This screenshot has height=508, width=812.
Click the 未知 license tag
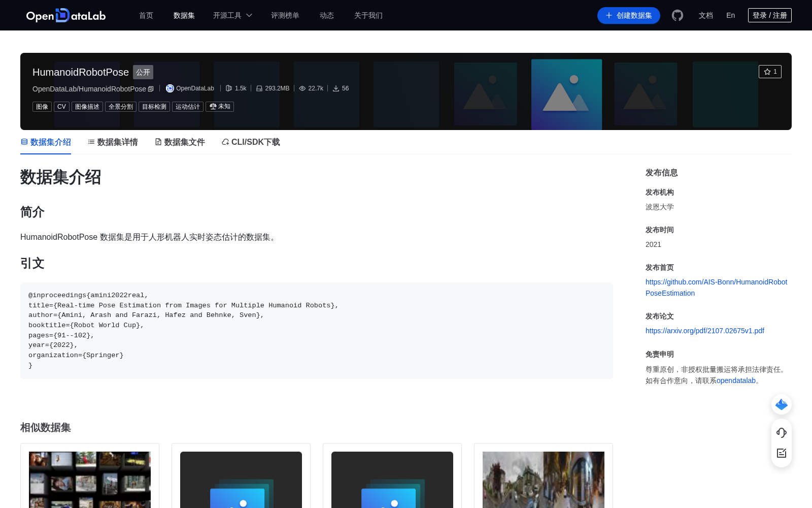pyautogui.click(x=220, y=107)
